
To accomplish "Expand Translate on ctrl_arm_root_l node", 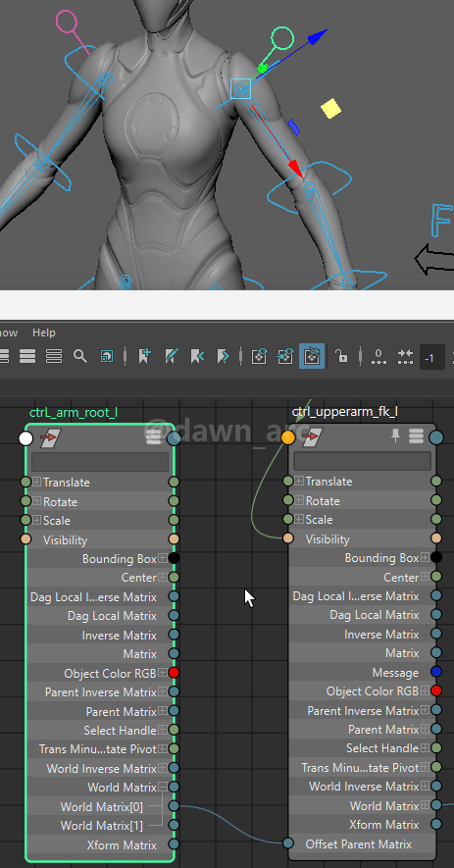I will (36, 483).
